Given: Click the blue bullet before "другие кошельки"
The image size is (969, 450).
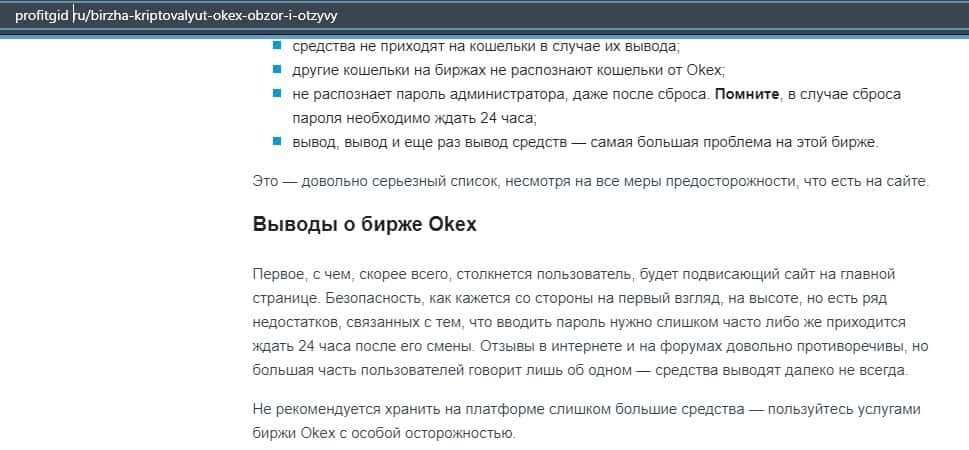Looking at the screenshot, I should coord(277,70).
